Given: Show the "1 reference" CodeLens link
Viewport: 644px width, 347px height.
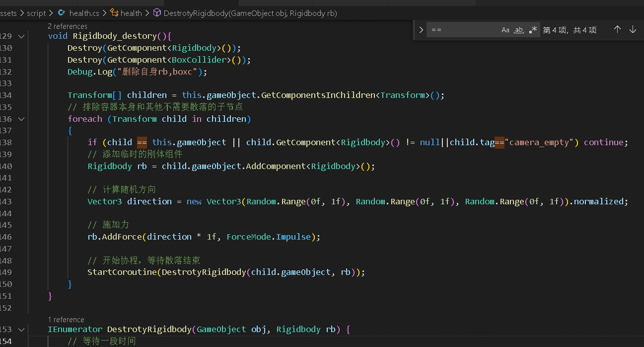Looking at the screenshot, I should [66, 320].
